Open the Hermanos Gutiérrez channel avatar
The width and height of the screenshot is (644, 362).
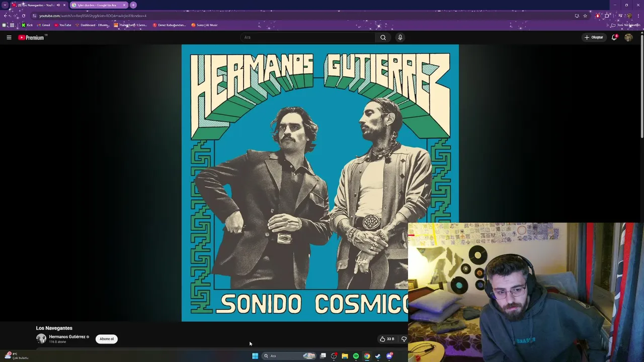pyautogui.click(x=41, y=339)
